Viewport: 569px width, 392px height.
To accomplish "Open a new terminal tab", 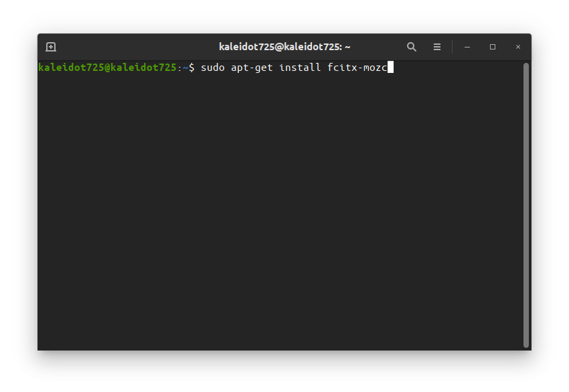I will 51,47.
